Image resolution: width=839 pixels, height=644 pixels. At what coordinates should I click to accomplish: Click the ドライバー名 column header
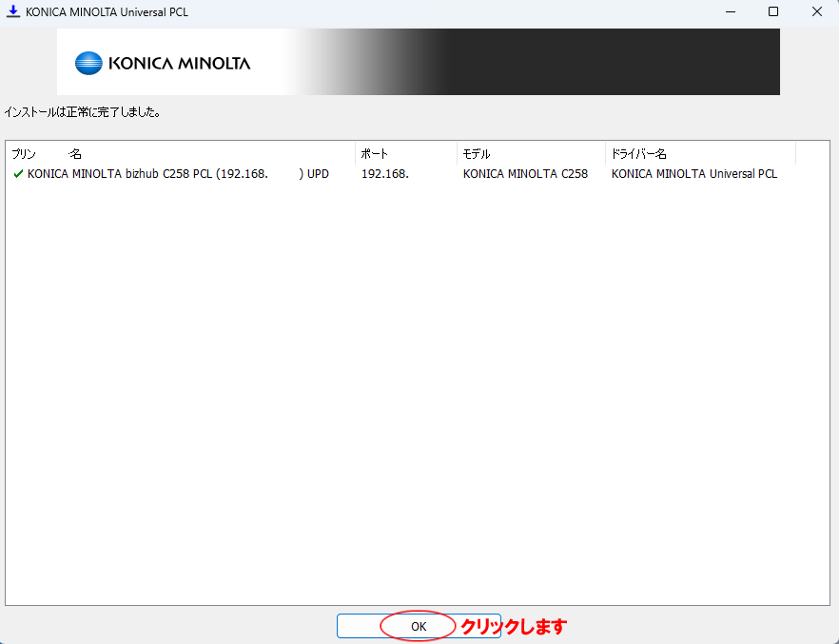point(701,154)
